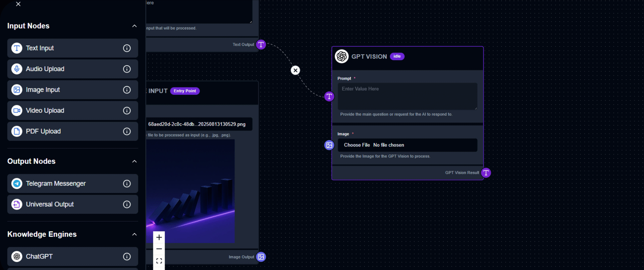The image size is (644, 270).
Task: Click the info icon beside Audio Upload
Action: click(127, 69)
